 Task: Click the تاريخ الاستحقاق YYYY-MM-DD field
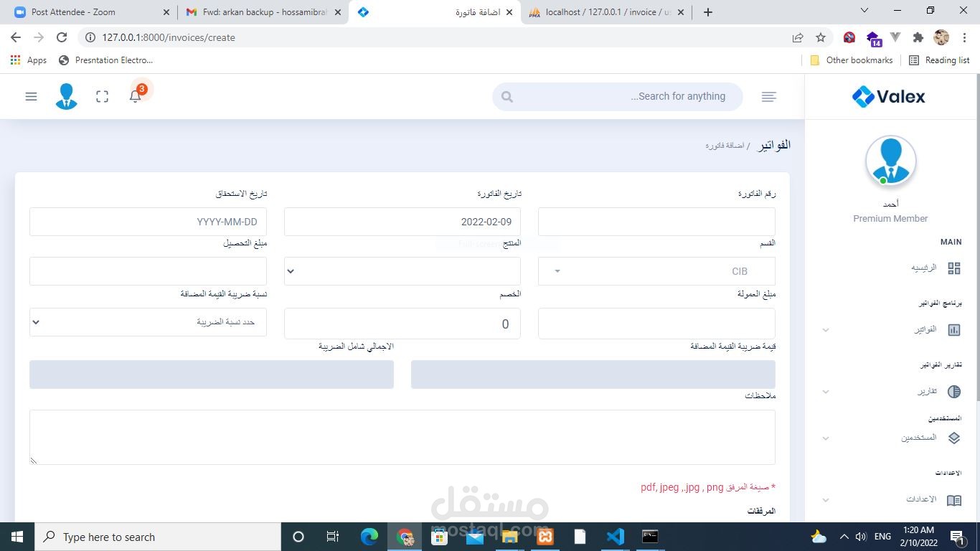(148, 222)
